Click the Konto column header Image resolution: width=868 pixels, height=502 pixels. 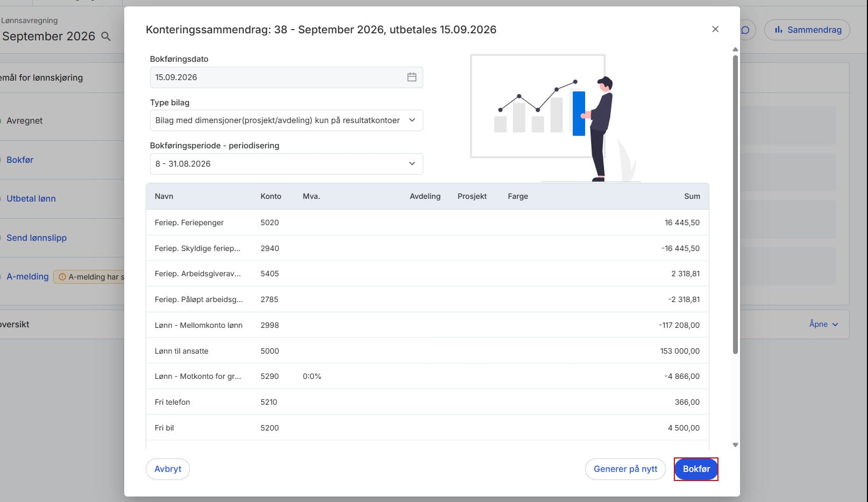(271, 197)
